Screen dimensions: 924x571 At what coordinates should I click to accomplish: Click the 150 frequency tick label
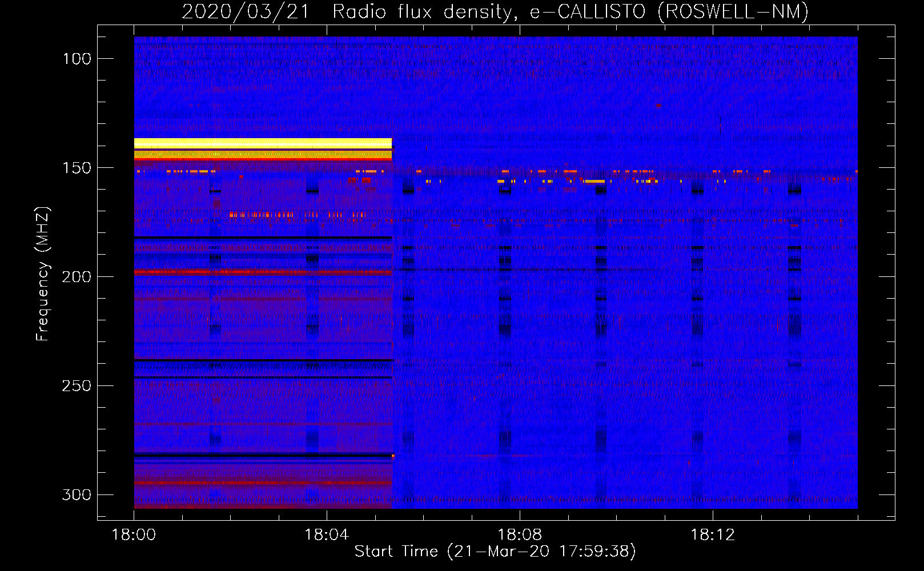[x=77, y=168]
